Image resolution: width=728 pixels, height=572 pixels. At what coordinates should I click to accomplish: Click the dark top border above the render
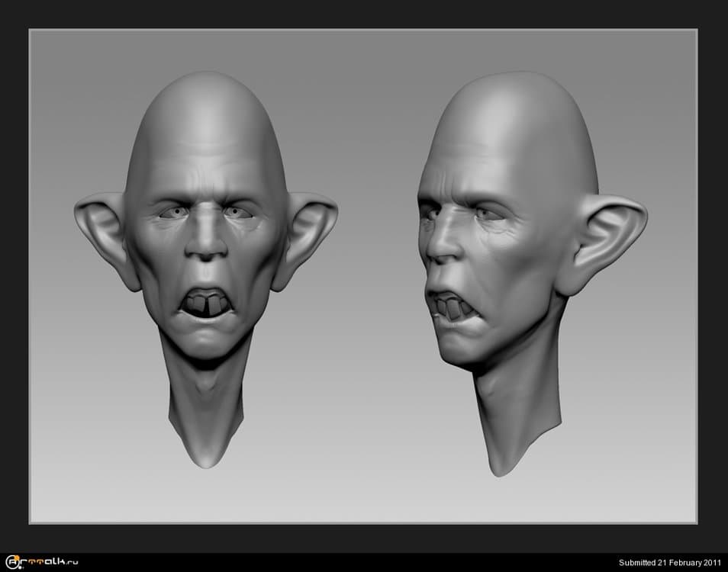364,14
